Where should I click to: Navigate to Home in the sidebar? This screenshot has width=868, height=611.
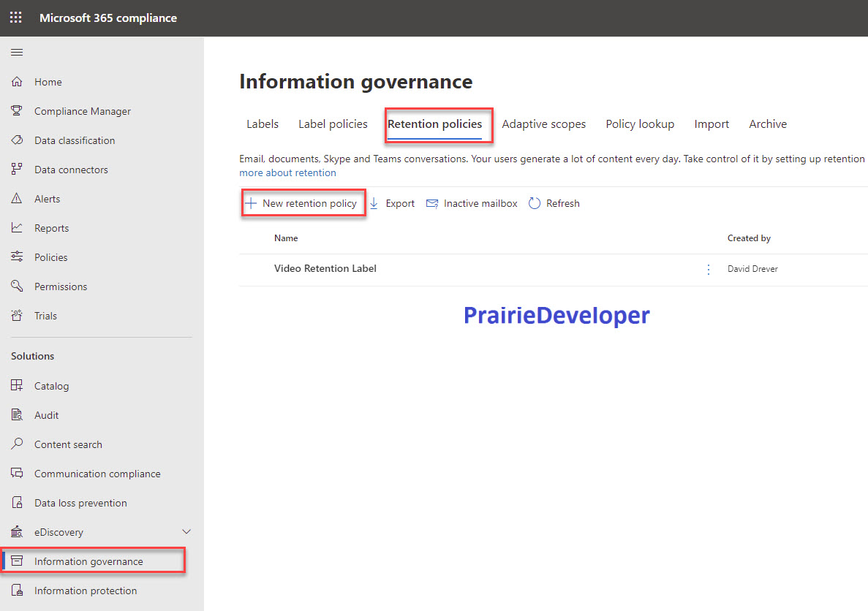click(48, 82)
